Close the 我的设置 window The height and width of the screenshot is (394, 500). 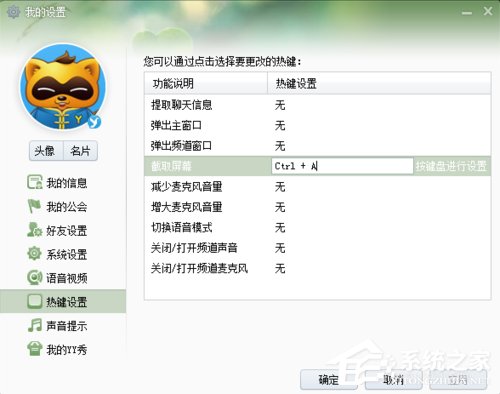coord(488,11)
